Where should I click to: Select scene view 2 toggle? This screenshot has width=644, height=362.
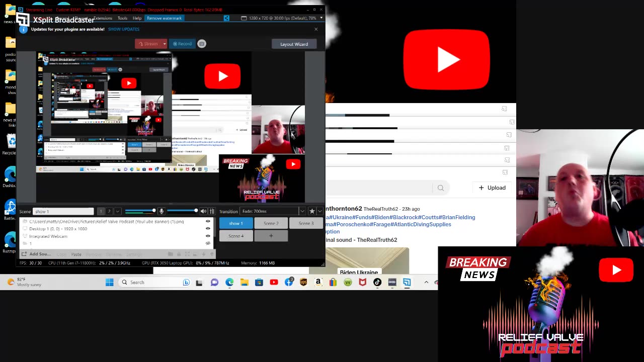[x=109, y=211]
